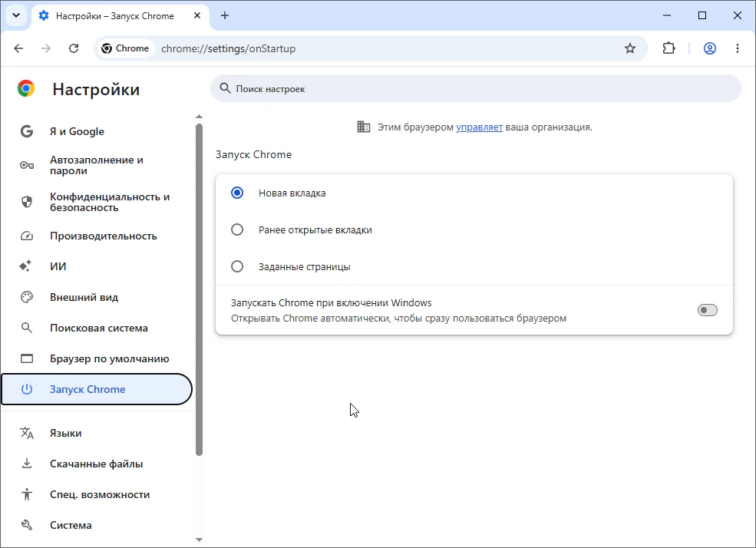This screenshot has height=548, width=756.
Task: Click the Настройки page title
Action: pyautogui.click(x=96, y=89)
